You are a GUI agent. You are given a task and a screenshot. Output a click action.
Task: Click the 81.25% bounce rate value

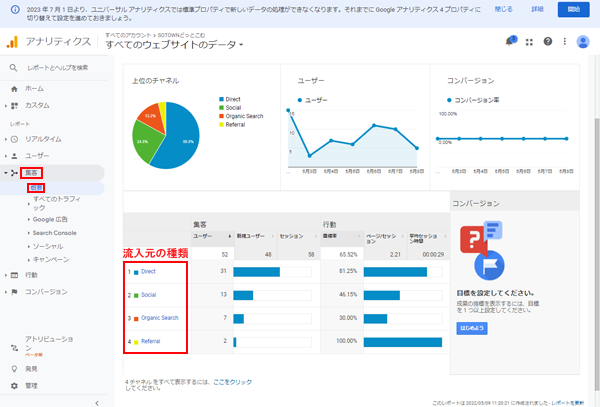tap(348, 271)
